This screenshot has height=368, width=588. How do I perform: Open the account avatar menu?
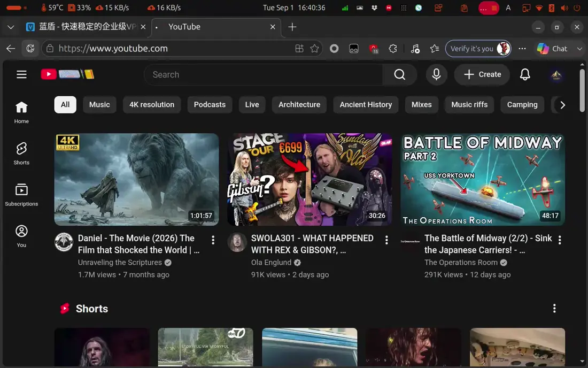coord(556,75)
